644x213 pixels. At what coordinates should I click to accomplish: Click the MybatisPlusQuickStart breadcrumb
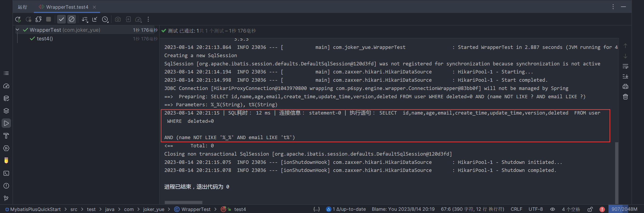tap(35, 209)
